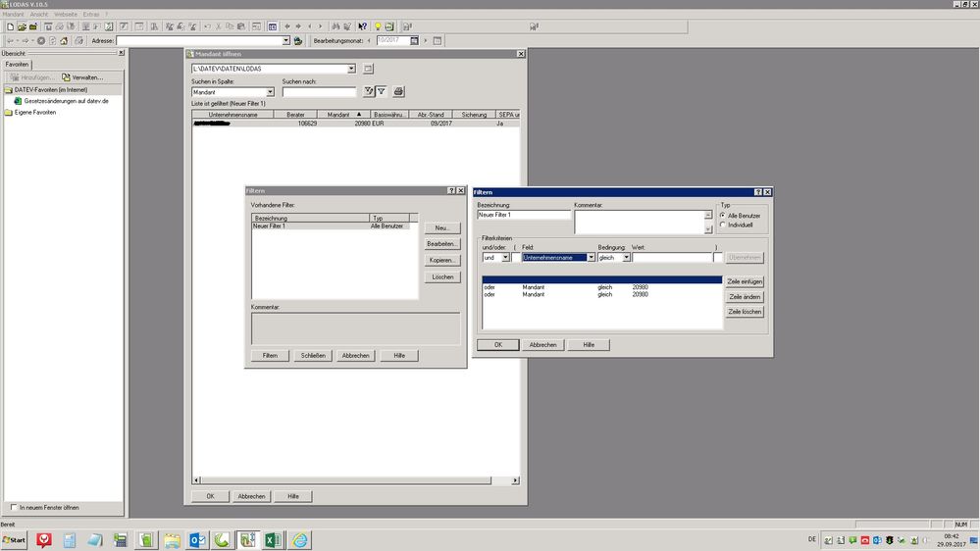Click the binoculars search icon in toolbar
This screenshot has height=551, width=980.
coord(336,26)
